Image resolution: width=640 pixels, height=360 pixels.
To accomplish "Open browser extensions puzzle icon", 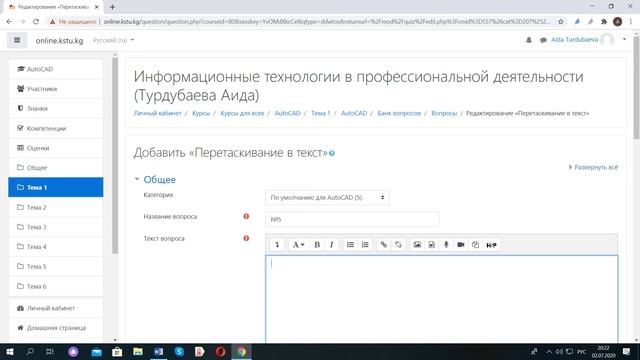I will (x=604, y=21).
